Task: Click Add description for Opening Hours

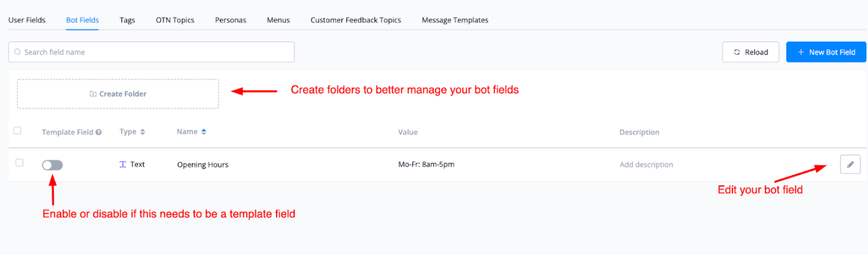Action: click(646, 165)
